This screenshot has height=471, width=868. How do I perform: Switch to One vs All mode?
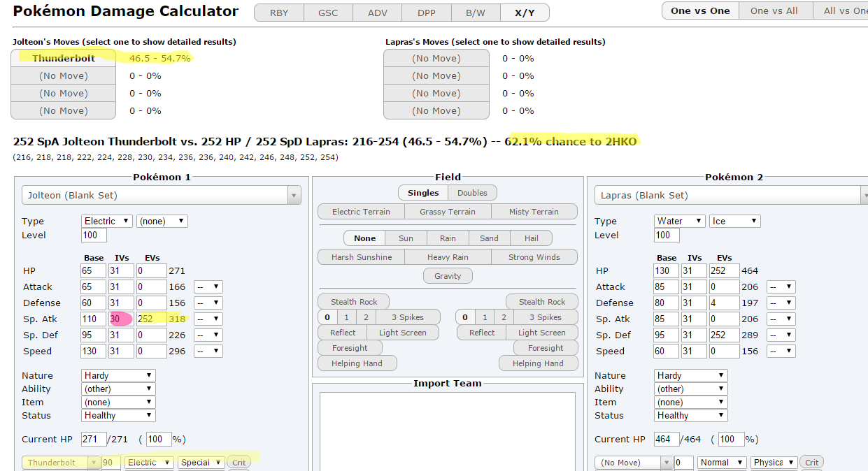click(x=774, y=10)
